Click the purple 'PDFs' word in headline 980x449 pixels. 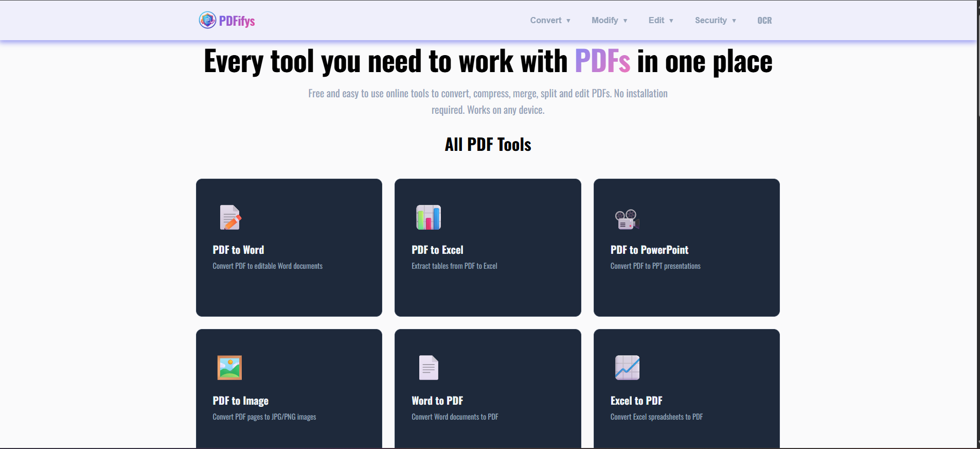click(602, 61)
